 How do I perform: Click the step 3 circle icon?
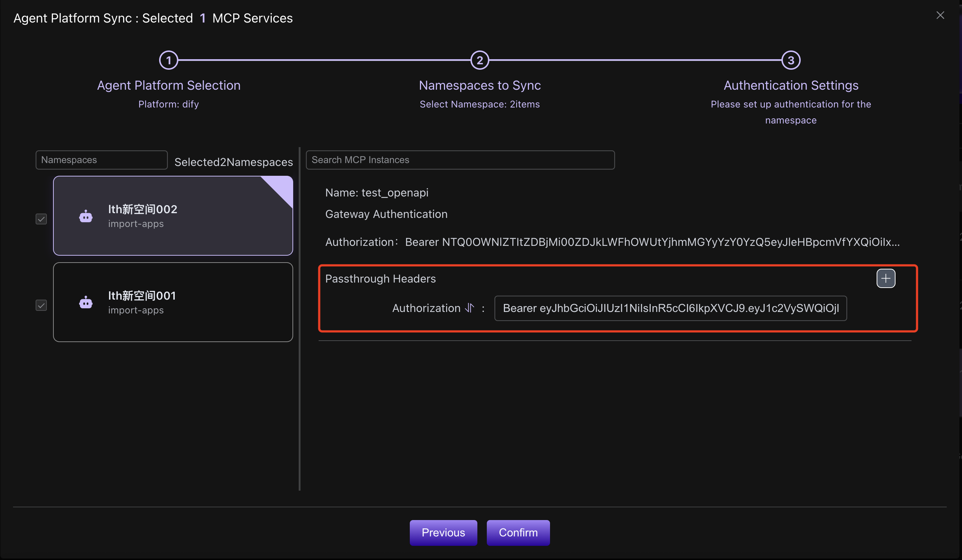coord(791,60)
